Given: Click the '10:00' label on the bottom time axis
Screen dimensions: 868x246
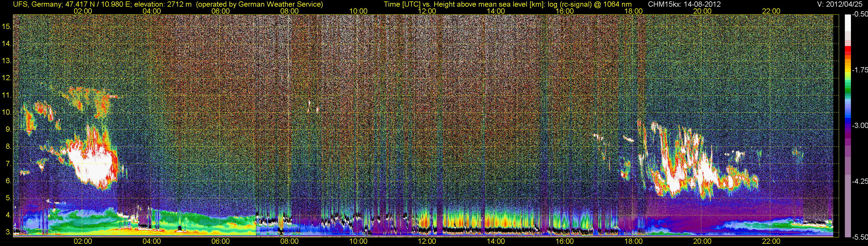Looking at the screenshot, I should point(358,241).
